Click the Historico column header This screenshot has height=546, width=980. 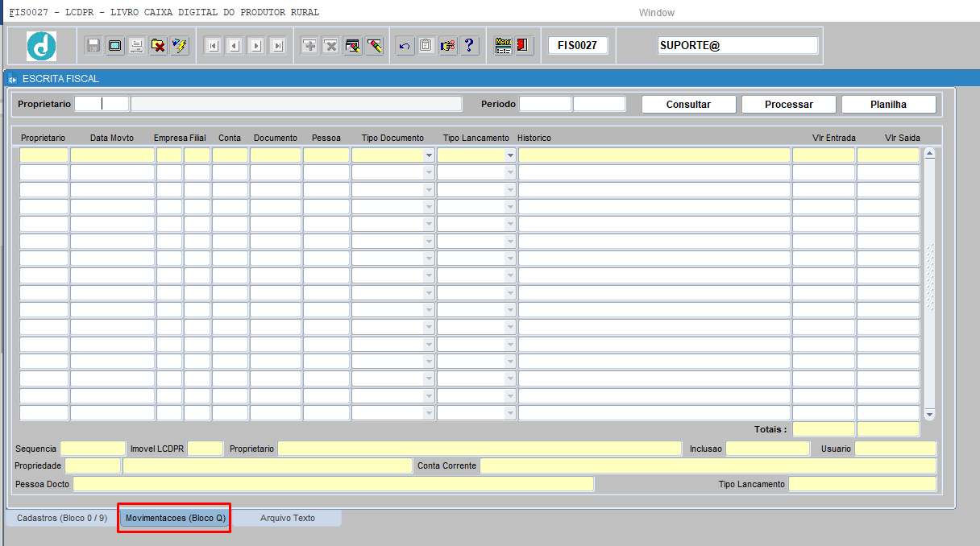click(534, 138)
